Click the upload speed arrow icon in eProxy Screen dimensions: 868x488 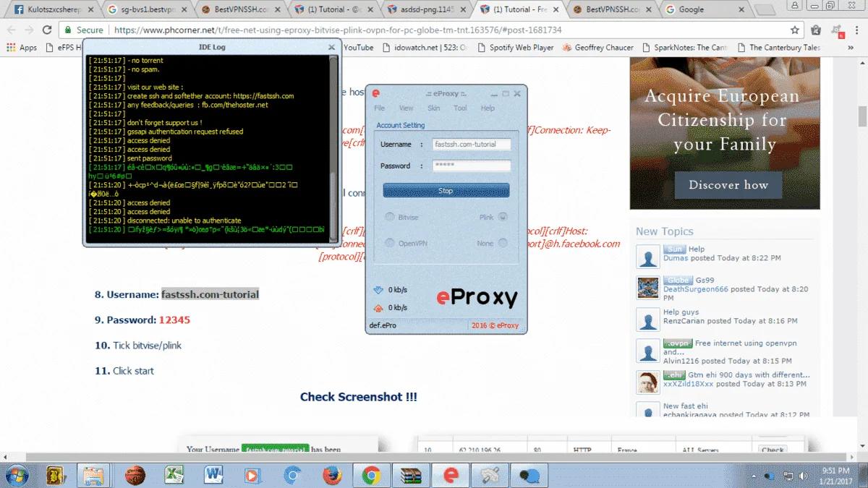(377, 307)
